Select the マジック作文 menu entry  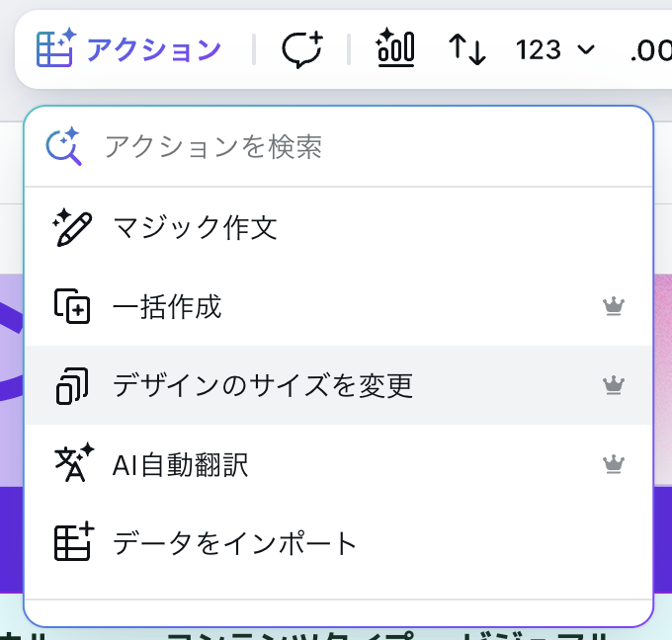click(x=339, y=227)
